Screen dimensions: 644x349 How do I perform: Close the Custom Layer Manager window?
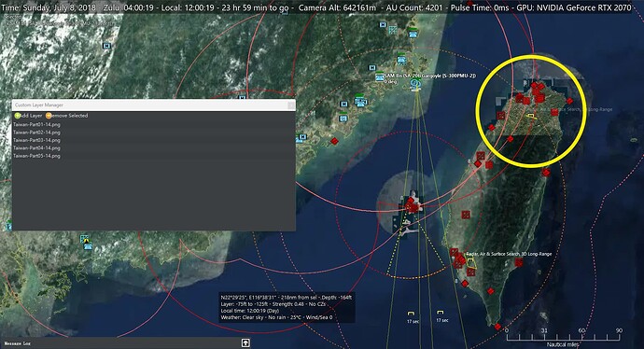(291, 105)
